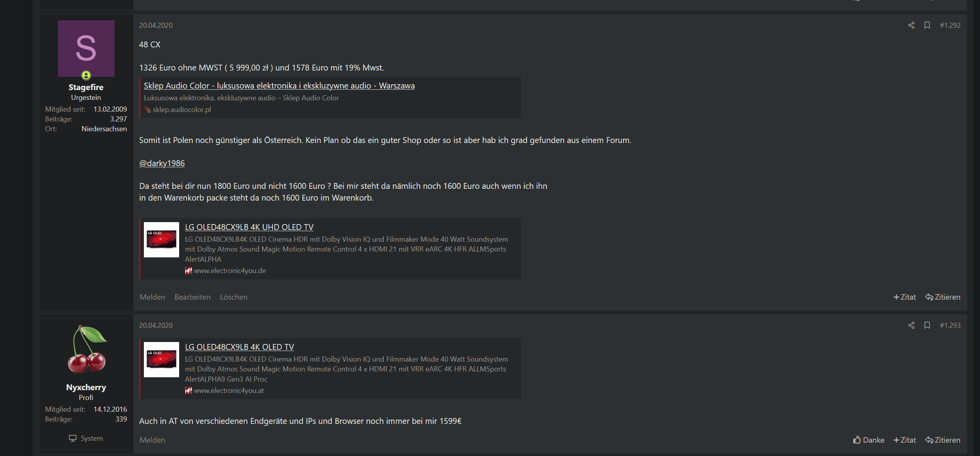Open LG OLED48CX9LB 4K UHD OLED TV link
This screenshot has height=456, width=980.
(249, 227)
